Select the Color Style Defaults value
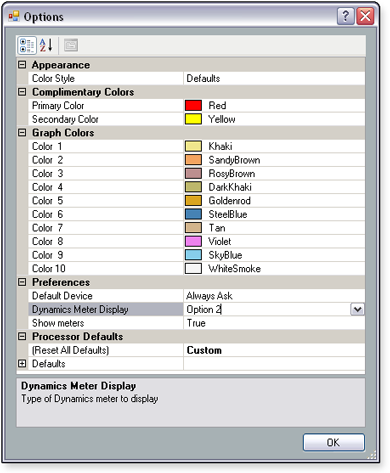Viewport: 390px width, 473px height. pos(274,78)
